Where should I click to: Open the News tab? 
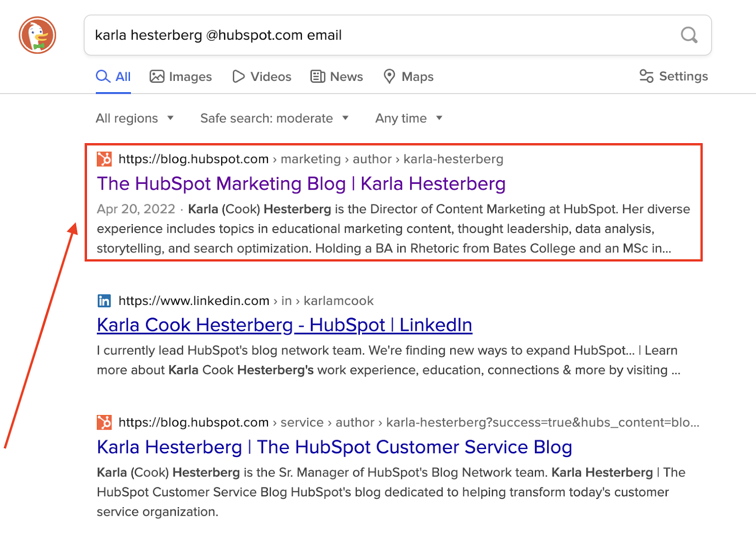[336, 77]
